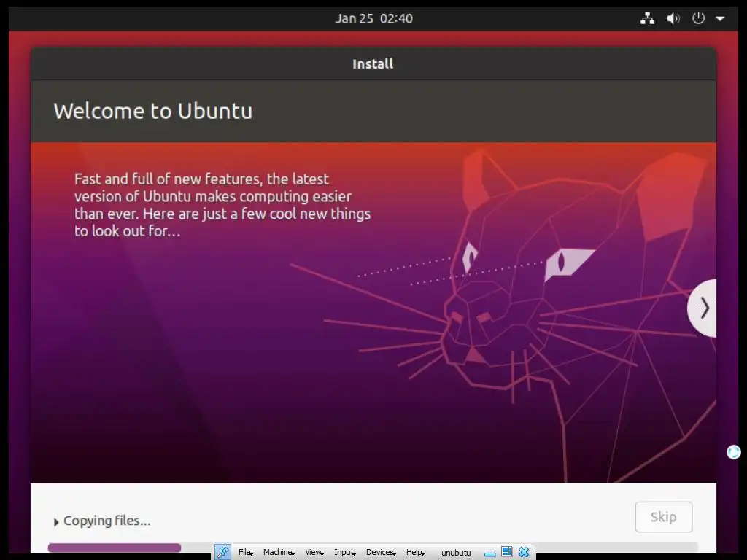This screenshot has height=560, width=747.
Task: Click the round blue icon at right edge
Action: tap(734, 452)
